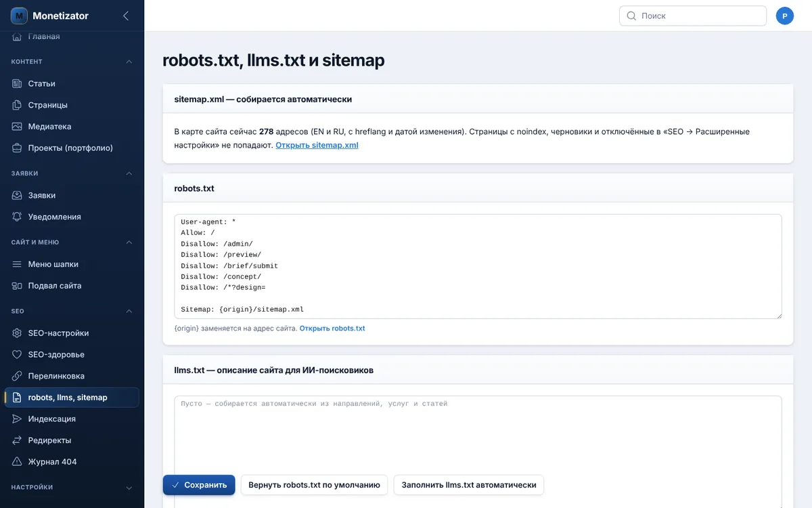Click the Статьи articles icon
The height and width of the screenshot is (508, 812).
17,83
